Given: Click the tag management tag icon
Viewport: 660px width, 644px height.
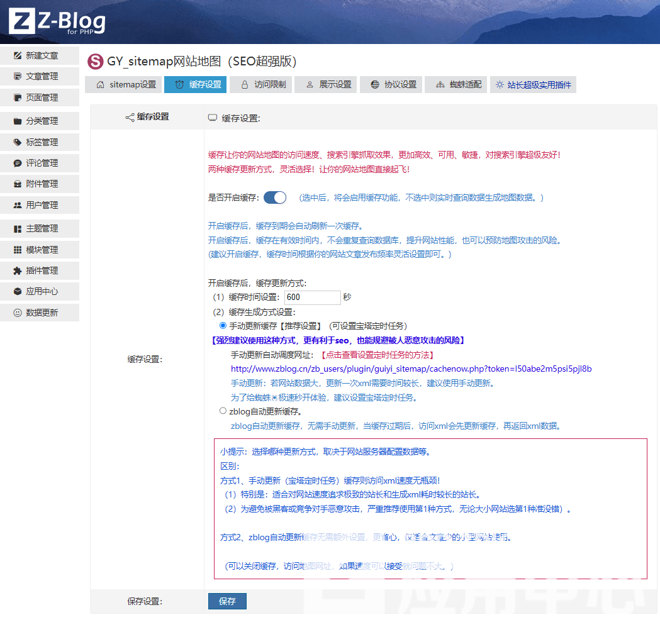Looking at the screenshot, I should (x=18, y=142).
